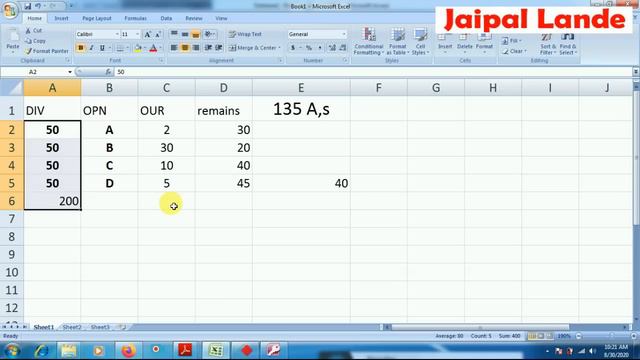Apply Accounting currency format
The image size is (640, 360).
(x=293, y=48)
